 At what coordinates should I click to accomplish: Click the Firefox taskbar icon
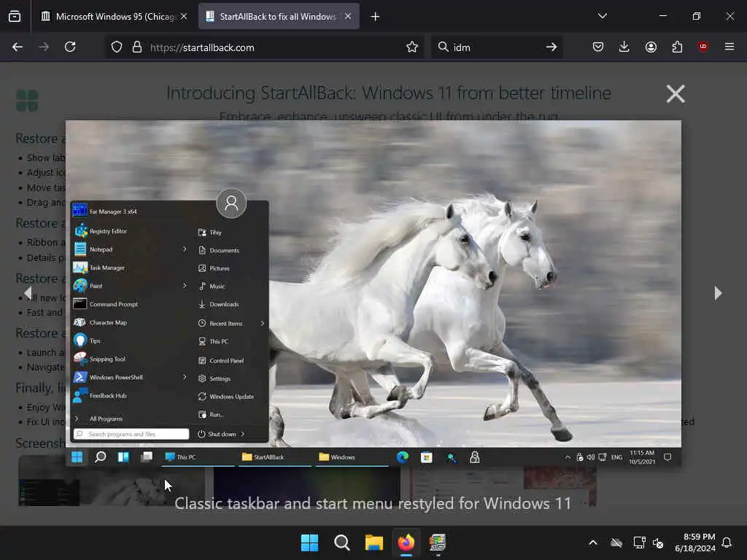tap(406, 542)
